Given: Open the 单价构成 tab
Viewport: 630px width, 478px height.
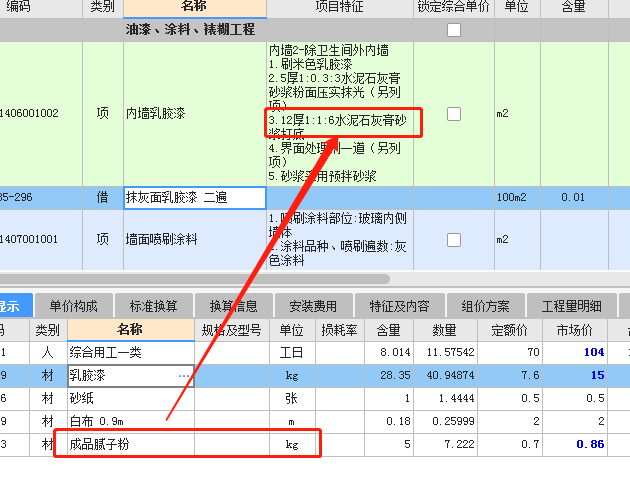Looking at the screenshot, I should [x=74, y=306].
